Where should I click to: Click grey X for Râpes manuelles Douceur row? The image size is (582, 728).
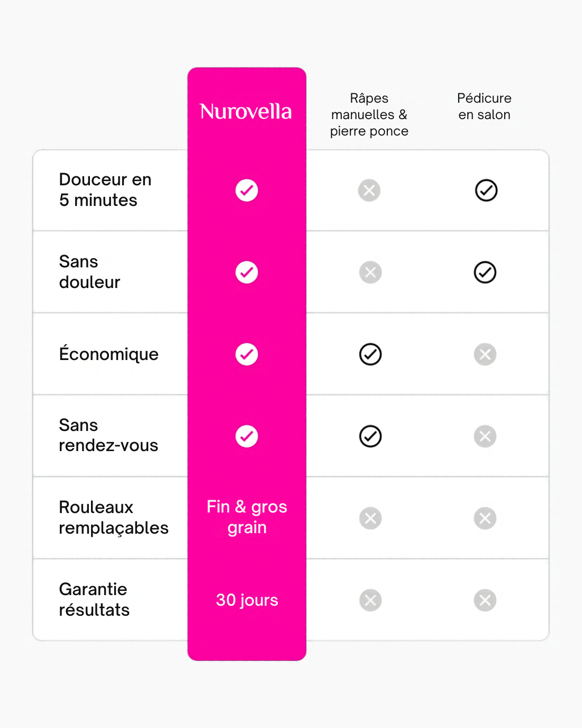(369, 190)
